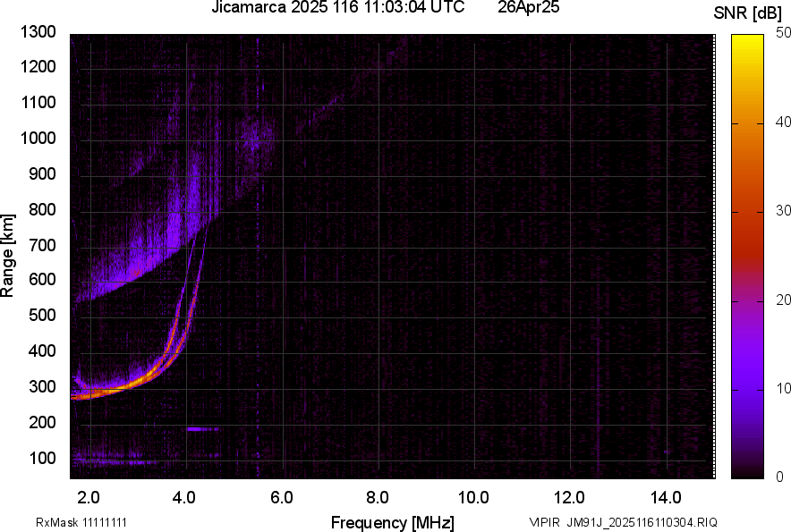This screenshot has height=532, width=791.
Task: Click the date label '26Apr25'
Action: point(528,7)
